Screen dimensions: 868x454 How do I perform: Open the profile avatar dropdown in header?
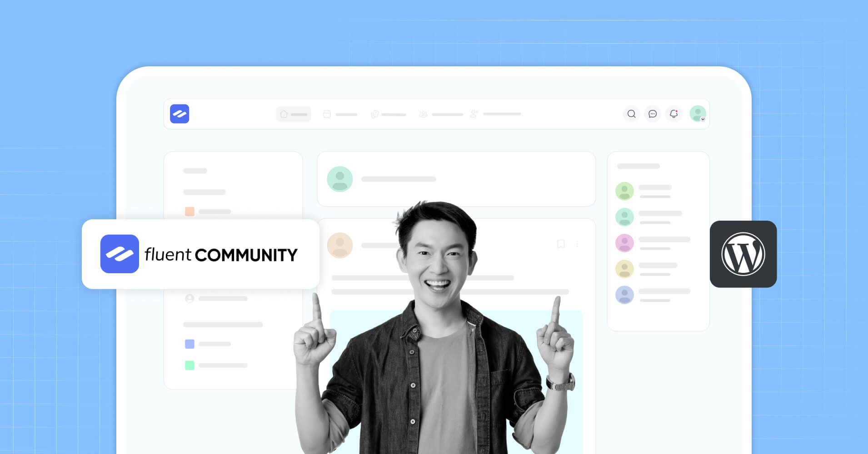(698, 113)
